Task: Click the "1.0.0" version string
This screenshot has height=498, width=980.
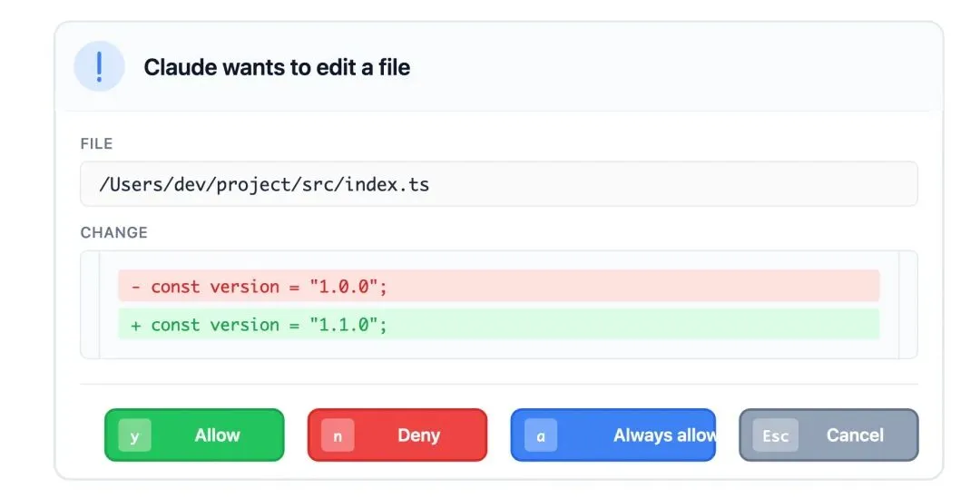Action: tap(344, 287)
